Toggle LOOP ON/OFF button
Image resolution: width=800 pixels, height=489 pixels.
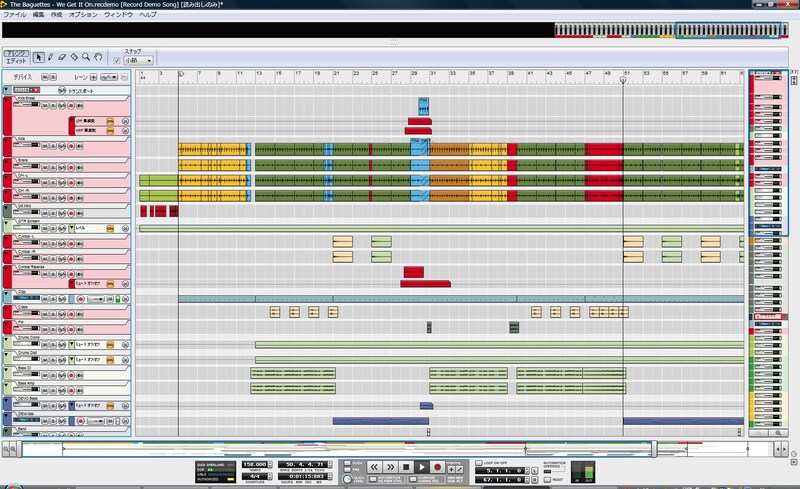coord(479,463)
